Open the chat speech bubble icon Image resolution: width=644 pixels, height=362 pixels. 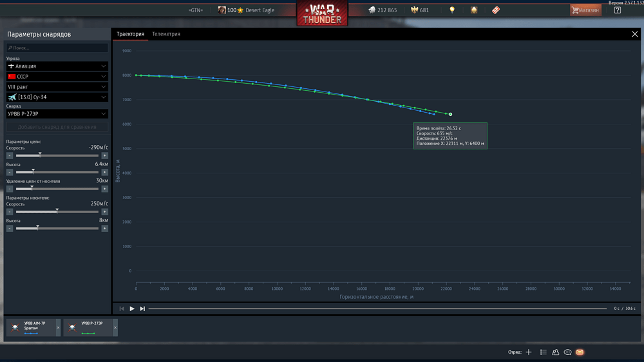tap(567, 352)
